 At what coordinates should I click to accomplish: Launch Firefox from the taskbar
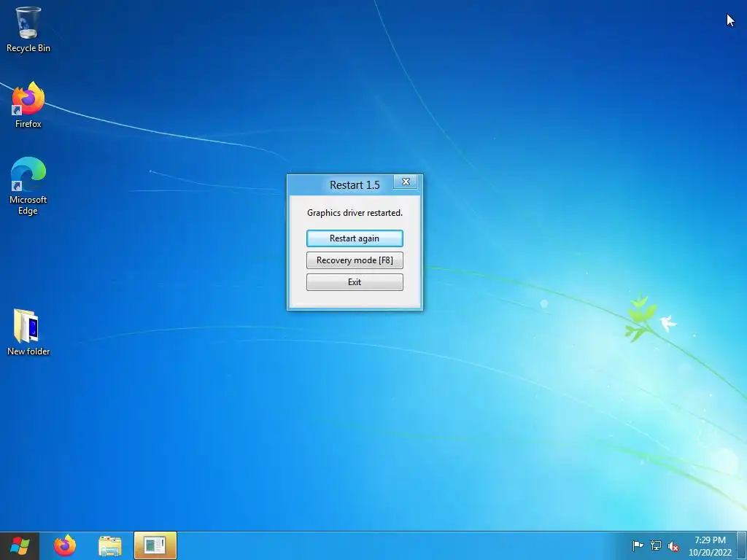[x=65, y=545]
